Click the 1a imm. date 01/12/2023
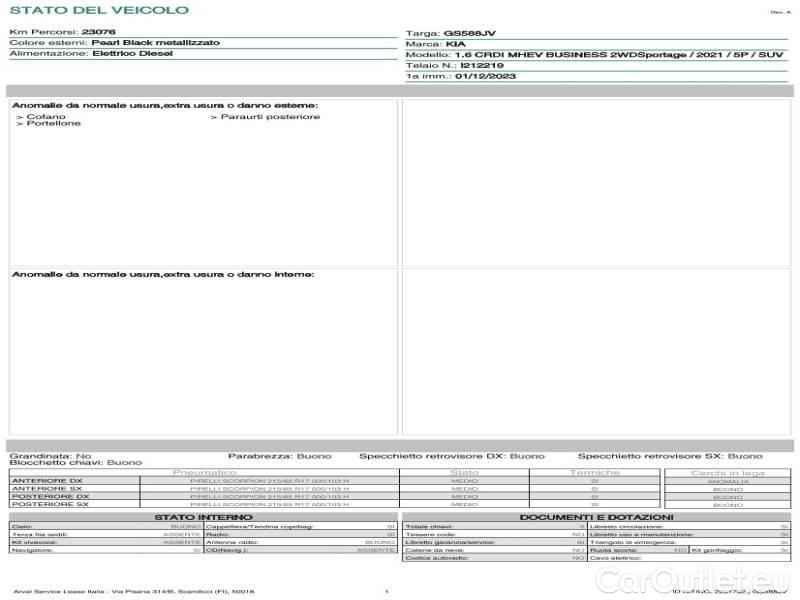The height and width of the screenshot is (600, 800). pyautogui.click(x=484, y=76)
